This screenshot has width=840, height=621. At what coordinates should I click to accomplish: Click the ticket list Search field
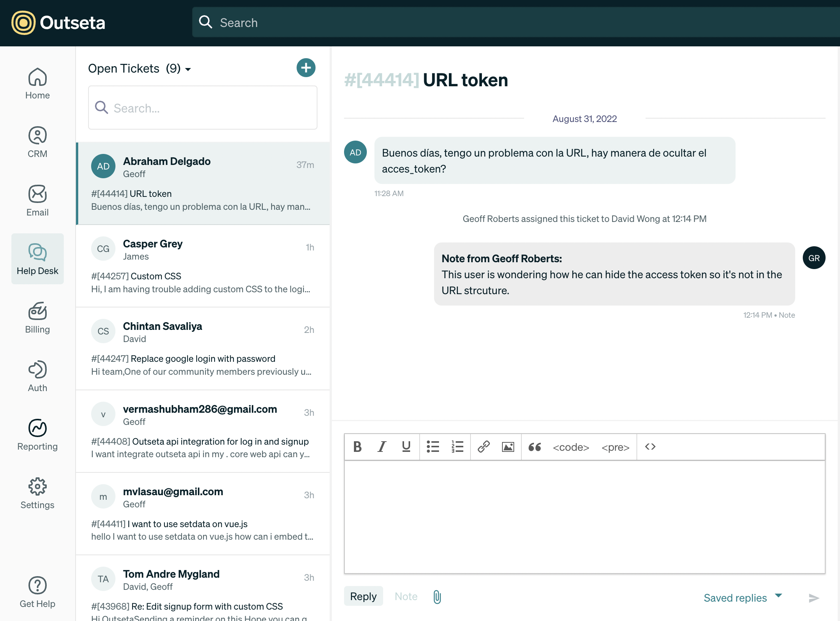[x=203, y=108]
